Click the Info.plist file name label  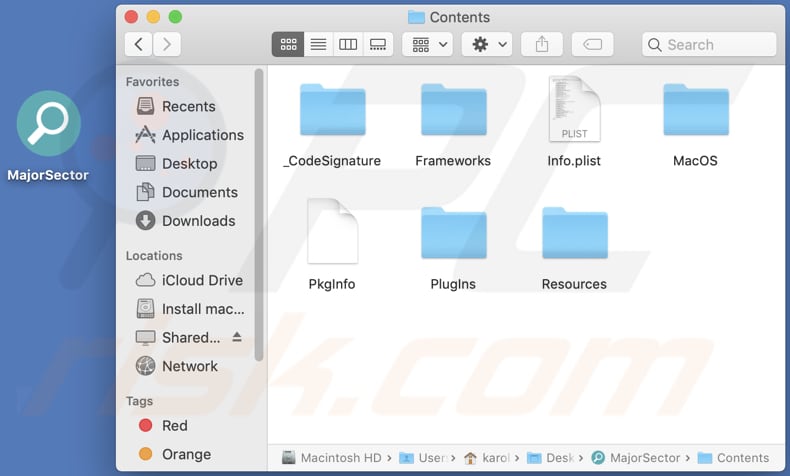574,161
